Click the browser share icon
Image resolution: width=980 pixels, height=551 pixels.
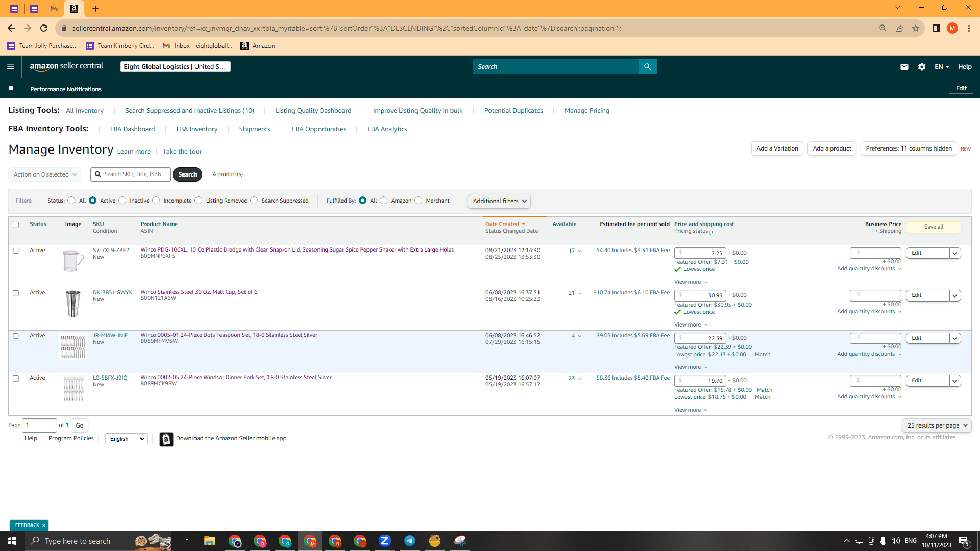coord(899,28)
